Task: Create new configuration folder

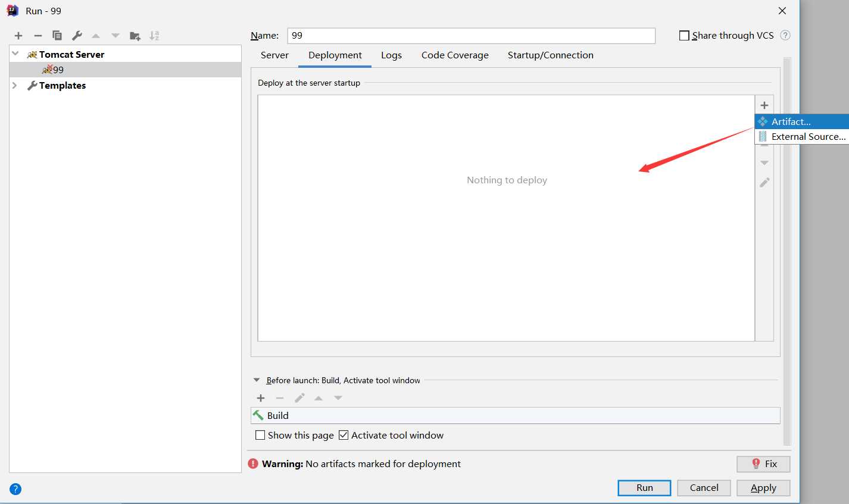Action: 135,36
